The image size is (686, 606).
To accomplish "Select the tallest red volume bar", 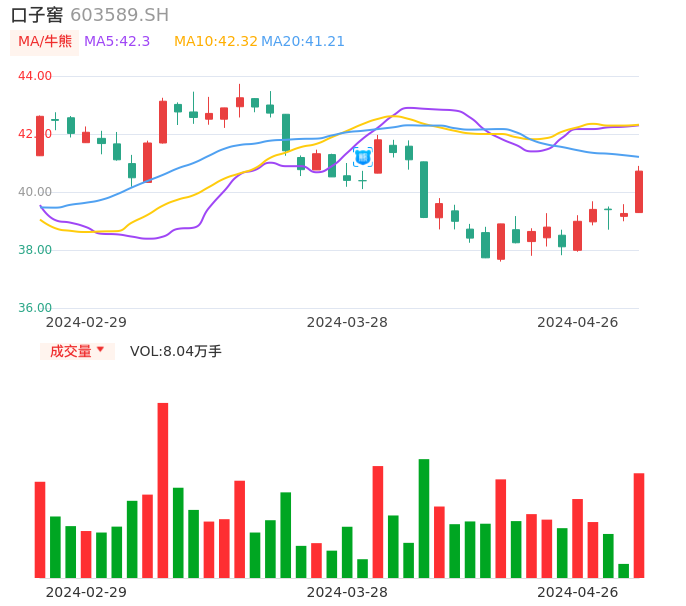I will tap(163, 490).
